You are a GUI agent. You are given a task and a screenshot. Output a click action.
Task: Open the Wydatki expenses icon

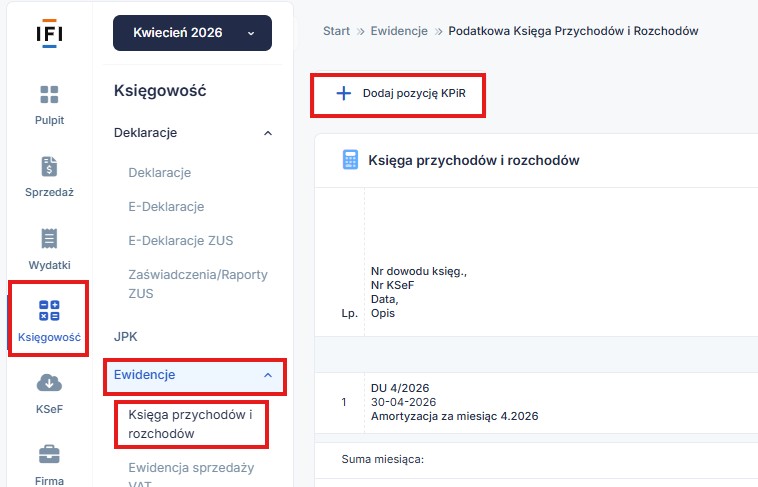[x=49, y=239]
